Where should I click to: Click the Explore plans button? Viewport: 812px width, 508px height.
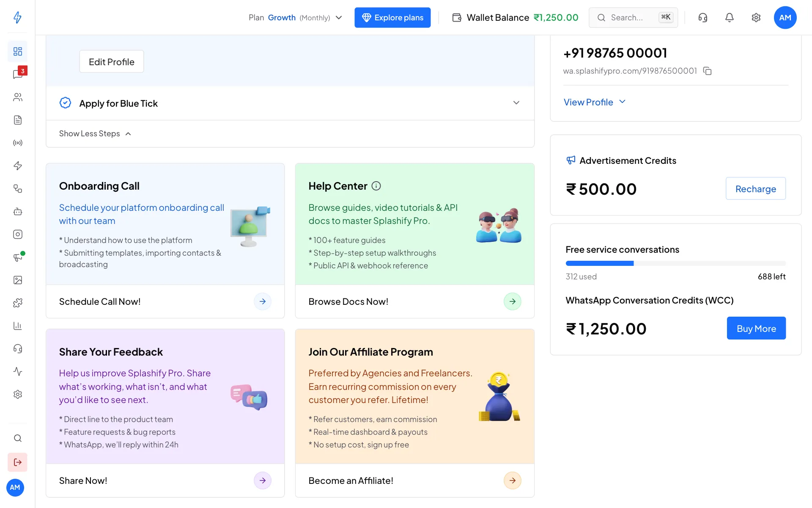(392, 17)
